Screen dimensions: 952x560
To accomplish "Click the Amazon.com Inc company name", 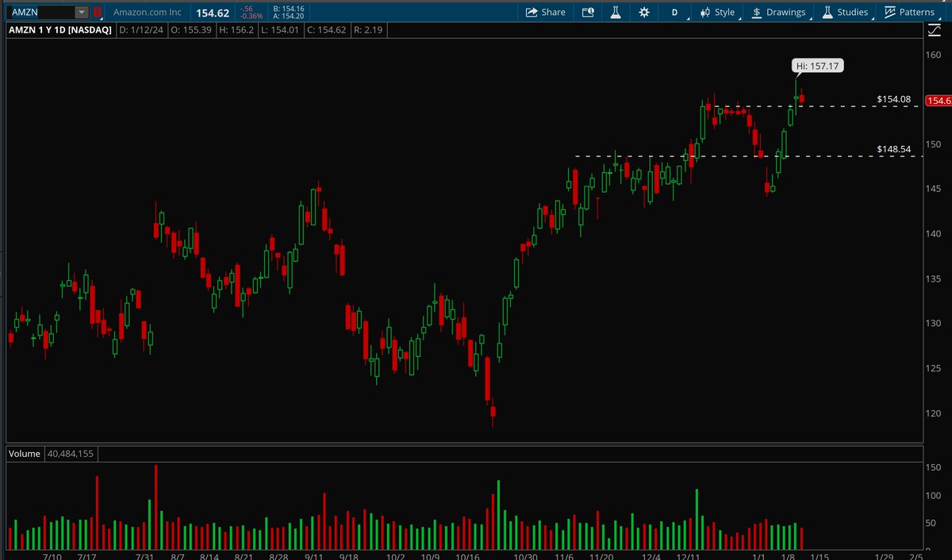I will click(x=148, y=13).
